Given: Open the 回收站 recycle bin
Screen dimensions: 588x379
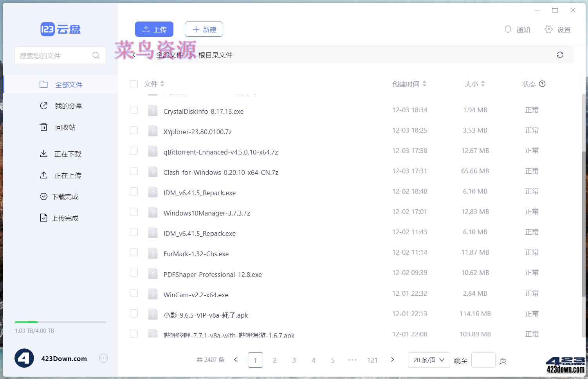Looking at the screenshot, I should point(65,127).
